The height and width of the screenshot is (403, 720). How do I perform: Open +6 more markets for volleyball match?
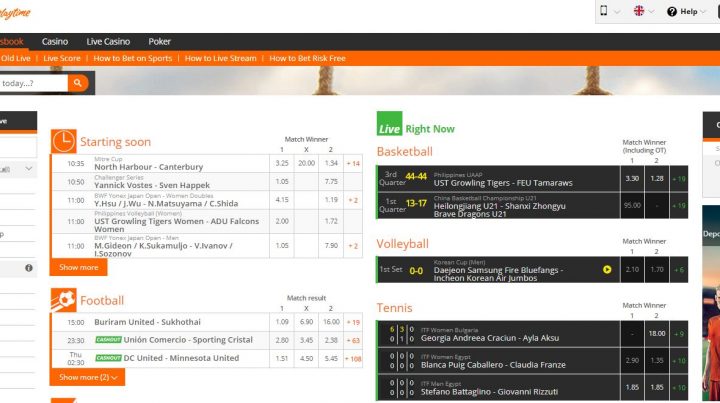tap(679, 269)
